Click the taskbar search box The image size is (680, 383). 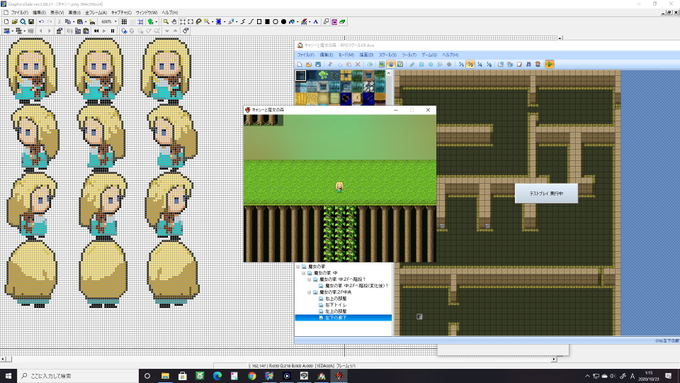[77, 376]
